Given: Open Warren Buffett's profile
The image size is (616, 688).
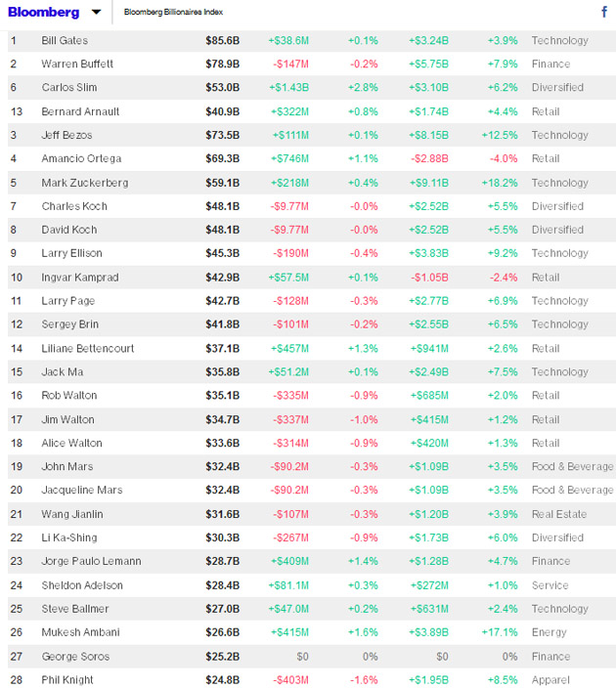Looking at the screenshot, I should (77, 64).
